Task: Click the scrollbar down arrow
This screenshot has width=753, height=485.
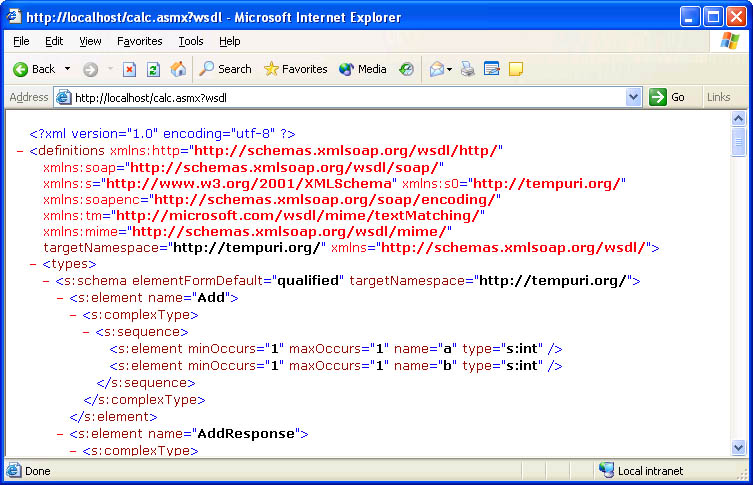Action: pos(739,448)
